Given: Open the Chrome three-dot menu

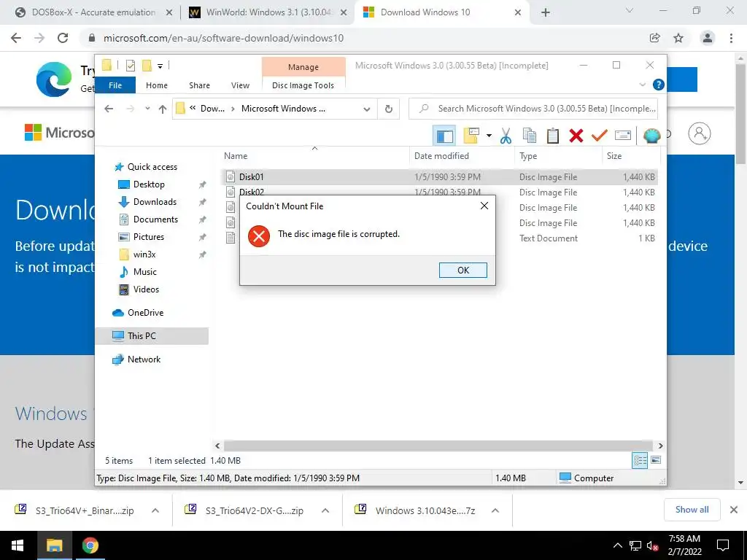Looking at the screenshot, I should (731, 38).
